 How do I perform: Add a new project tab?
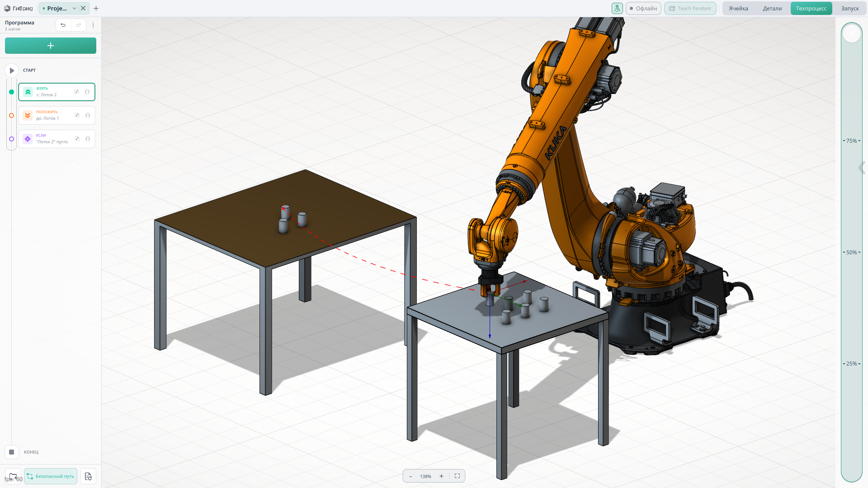96,8
